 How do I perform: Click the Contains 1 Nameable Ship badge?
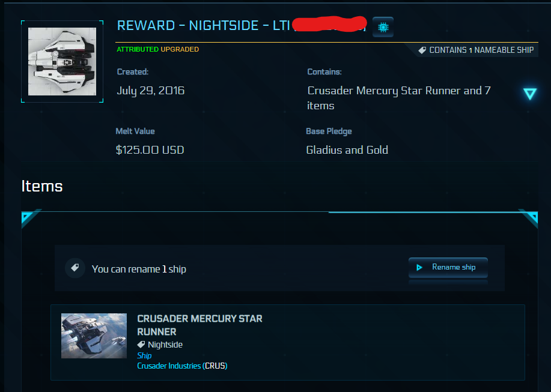[476, 50]
